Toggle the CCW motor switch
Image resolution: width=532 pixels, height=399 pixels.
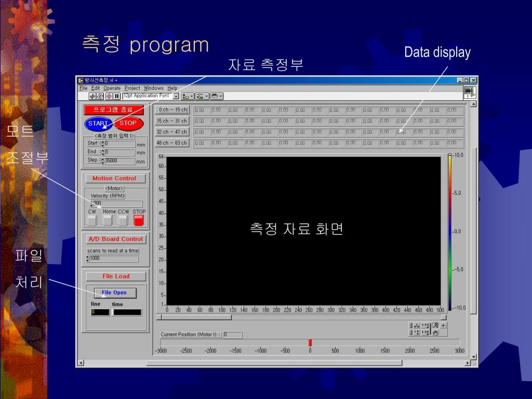123,220
